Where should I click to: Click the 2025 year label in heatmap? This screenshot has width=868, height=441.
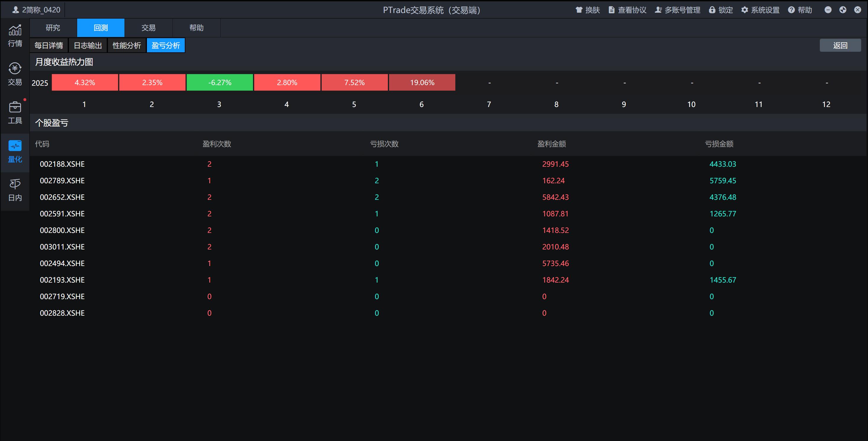point(40,83)
